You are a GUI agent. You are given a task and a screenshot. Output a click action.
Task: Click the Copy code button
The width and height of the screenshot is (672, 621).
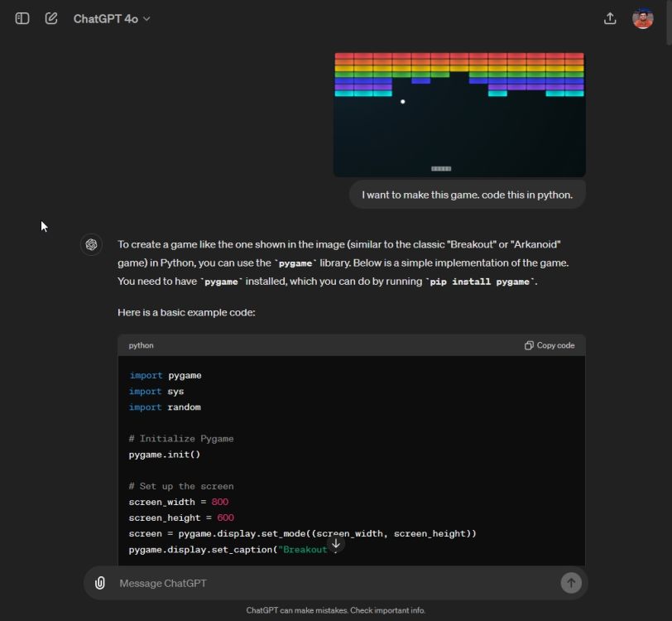549,345
